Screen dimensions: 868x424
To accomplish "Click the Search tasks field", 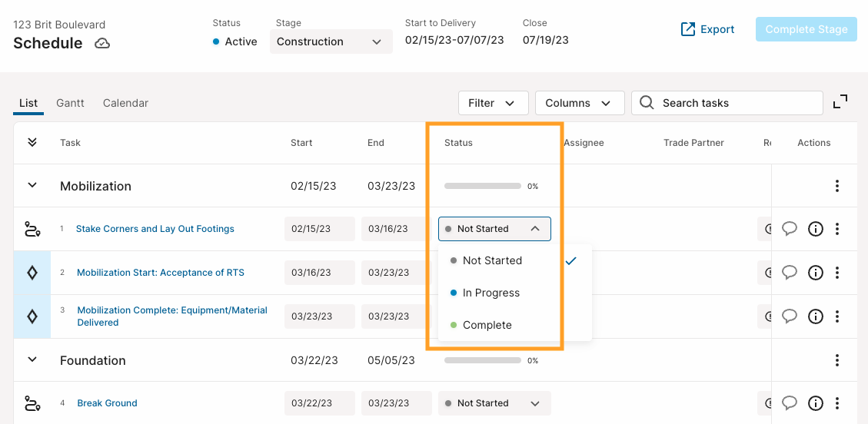I will 727,103.
